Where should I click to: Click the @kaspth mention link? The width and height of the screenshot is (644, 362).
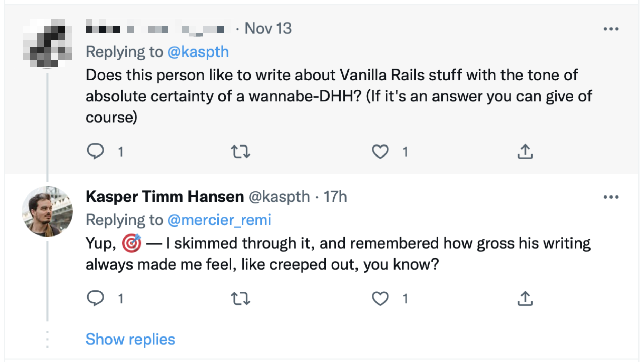click(198, 52)
